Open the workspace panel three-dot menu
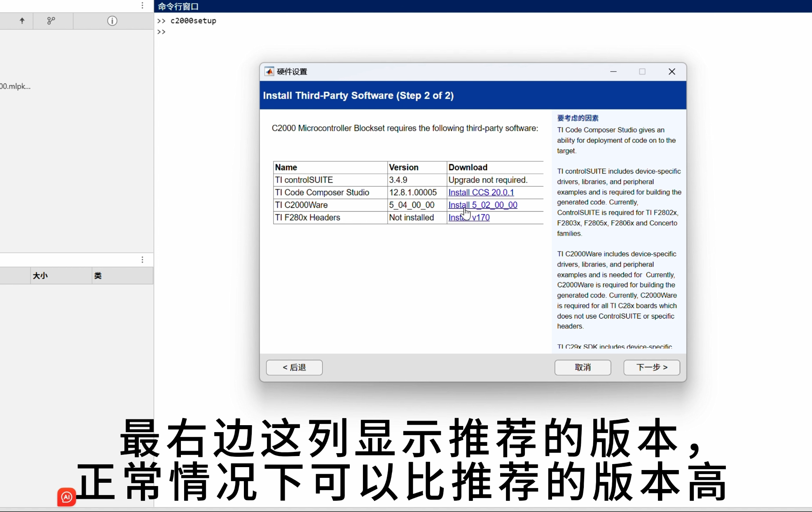The width and height of the screenshot is (812, 512). [143, 260]
